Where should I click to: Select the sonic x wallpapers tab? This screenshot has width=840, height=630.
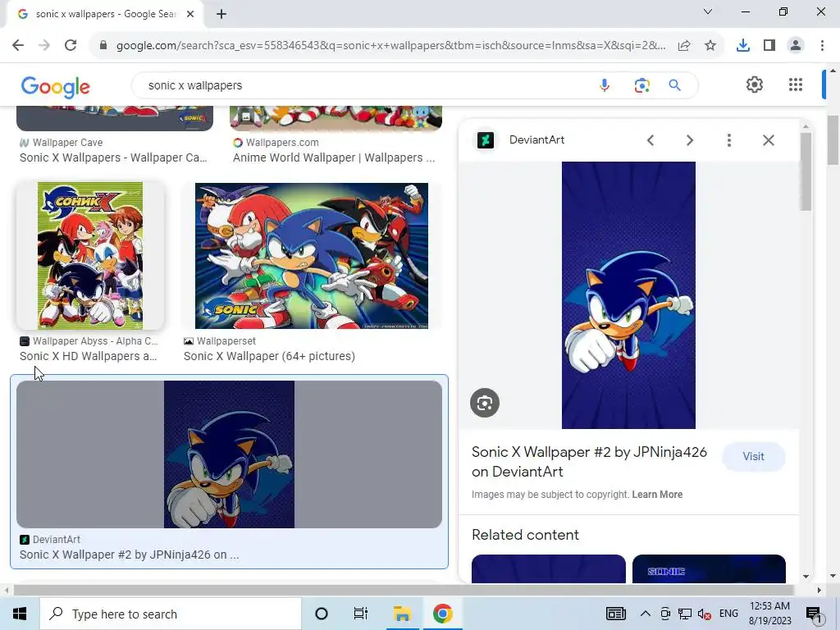click(105, 14)
